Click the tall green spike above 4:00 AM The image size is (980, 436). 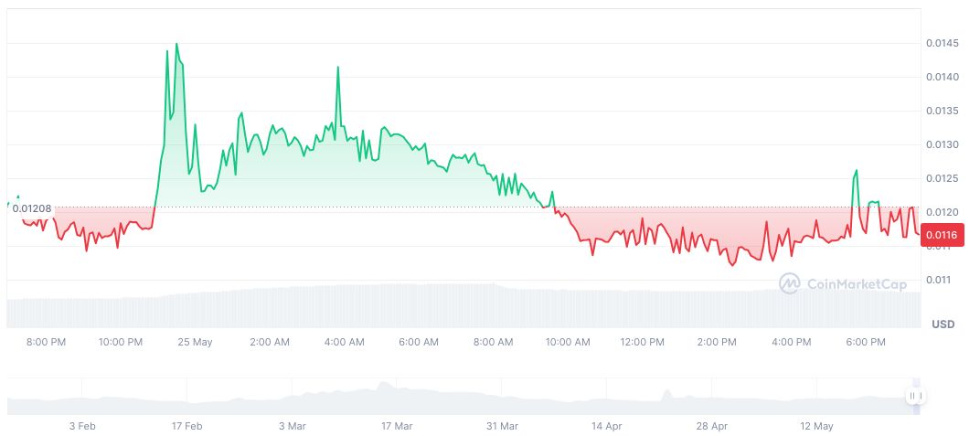(338, 68)
